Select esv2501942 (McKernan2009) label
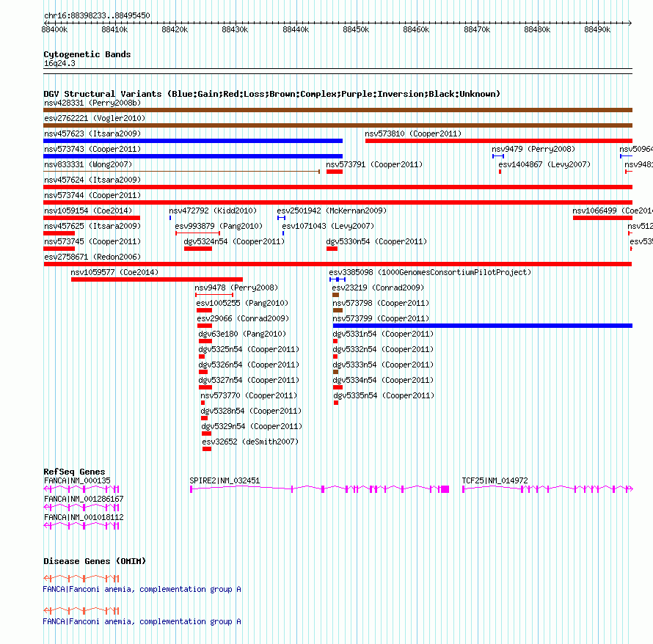 [x=332, y=211]
